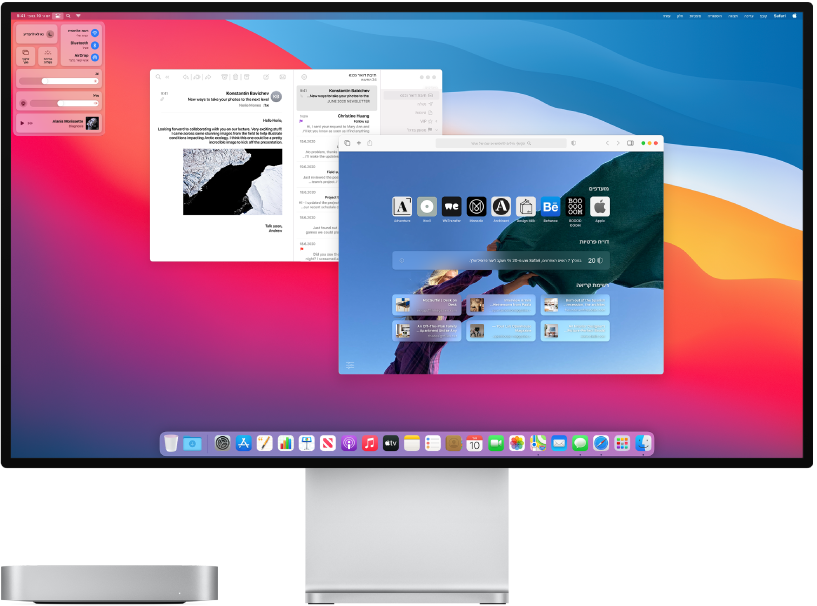Toggle Bluetooth in the connectivity widget
This screenshot has height=606, width=817.
coord(96,45)
